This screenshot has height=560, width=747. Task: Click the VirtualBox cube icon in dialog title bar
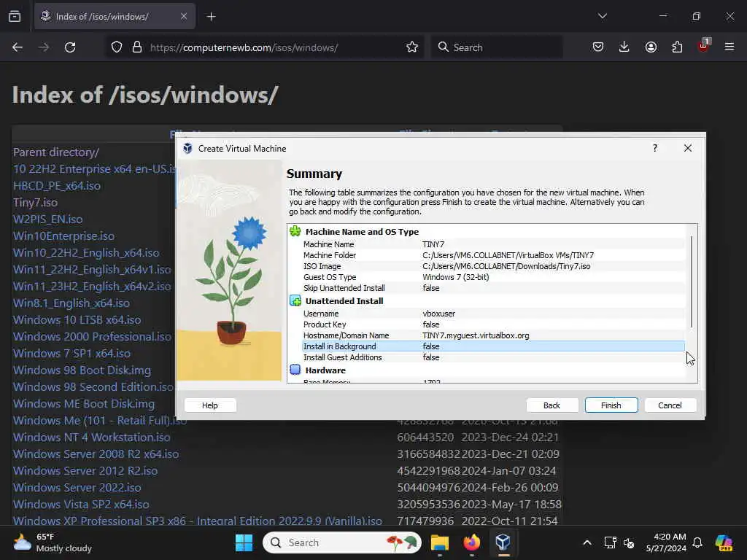coord(187,149)
